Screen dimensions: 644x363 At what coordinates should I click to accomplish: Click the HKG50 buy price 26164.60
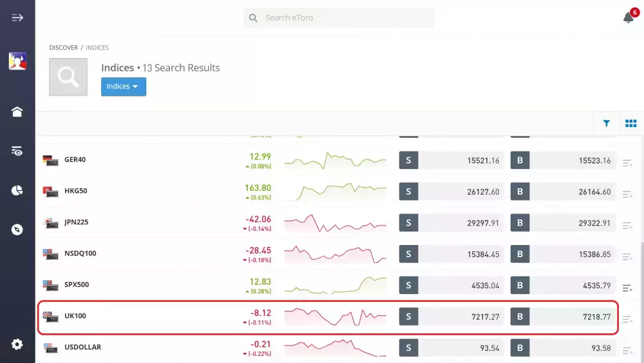coord(594,192)
